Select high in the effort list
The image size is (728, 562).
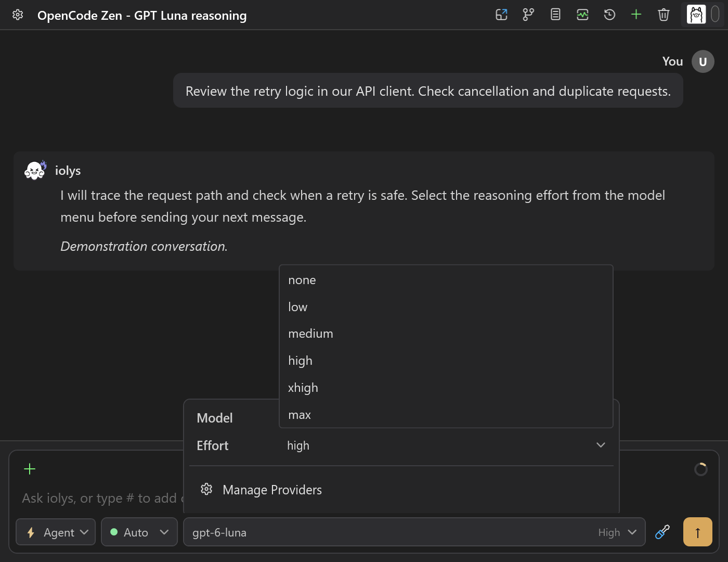point(446,361)
